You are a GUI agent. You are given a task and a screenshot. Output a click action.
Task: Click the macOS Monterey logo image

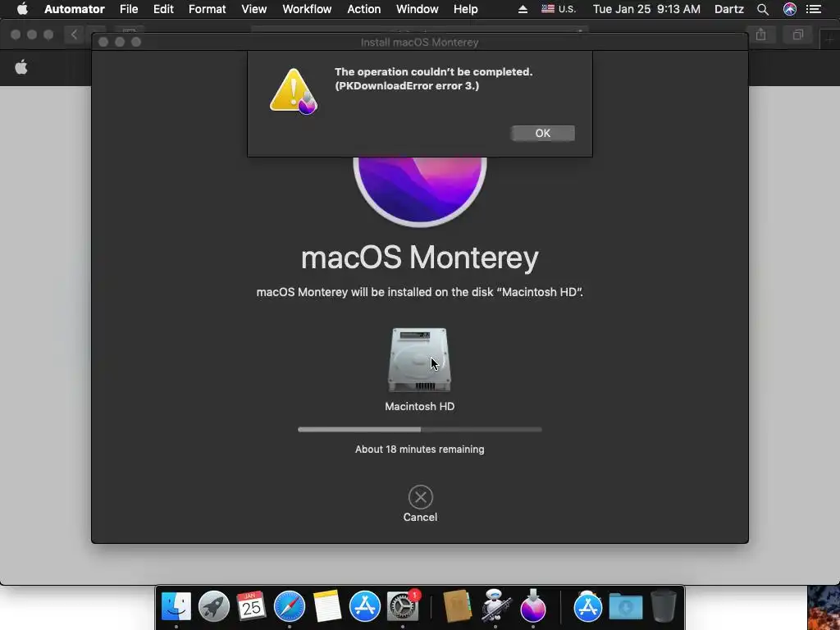pos(420,192)
